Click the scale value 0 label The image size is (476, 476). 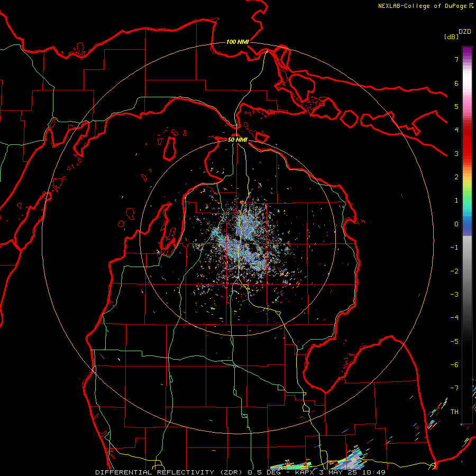(456, 224)
